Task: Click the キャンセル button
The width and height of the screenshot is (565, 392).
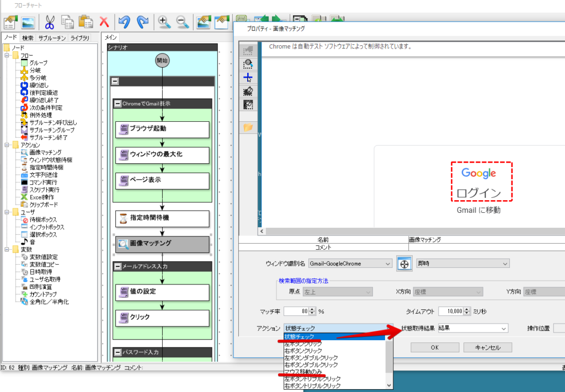Action: coord(488,347)
